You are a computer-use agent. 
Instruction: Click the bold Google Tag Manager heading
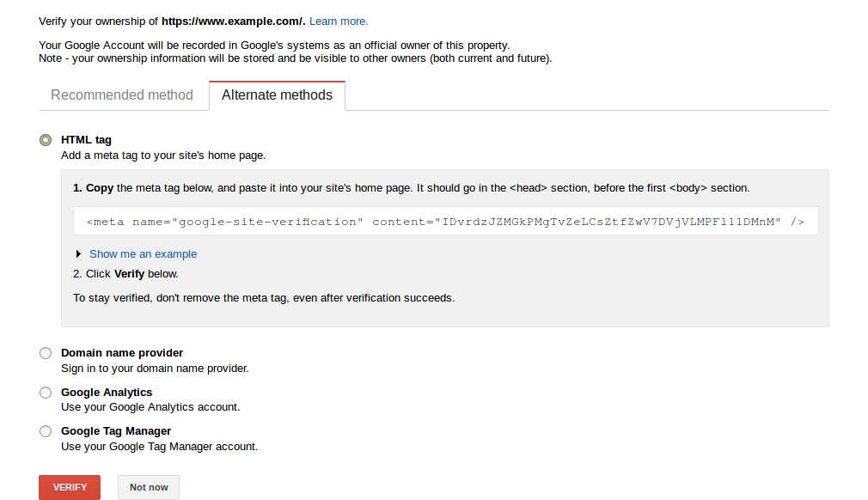click(x=116, y=431)
